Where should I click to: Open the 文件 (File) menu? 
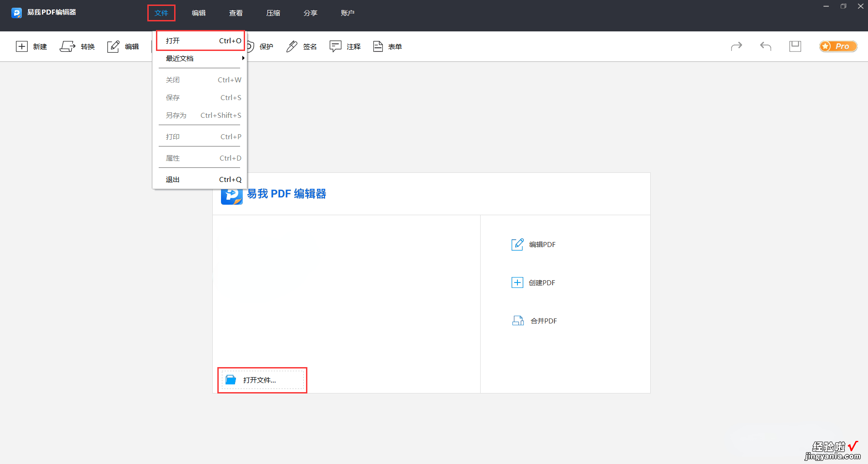tap(161, 13)
